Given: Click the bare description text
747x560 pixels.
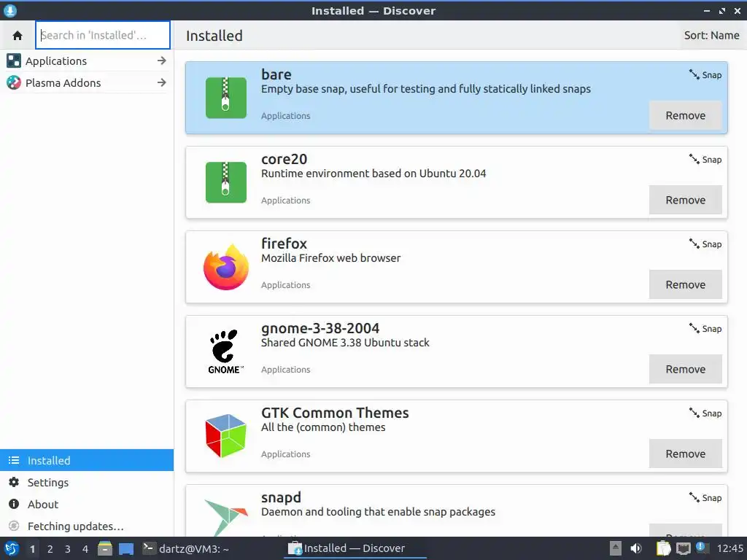Looking at the screenshot, I should tap(426, 89).
